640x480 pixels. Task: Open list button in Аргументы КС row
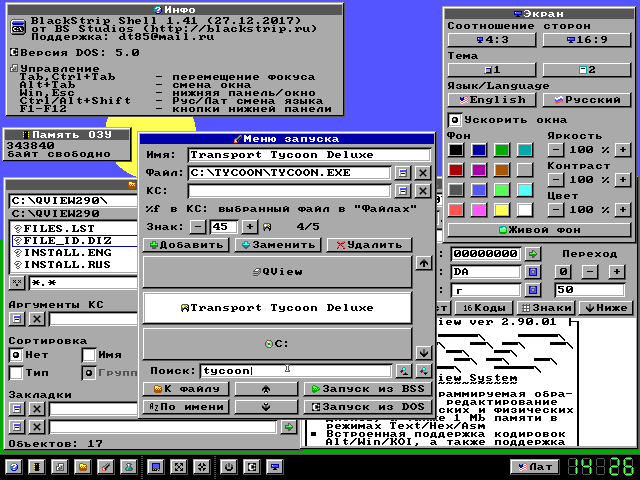point(17,319)
